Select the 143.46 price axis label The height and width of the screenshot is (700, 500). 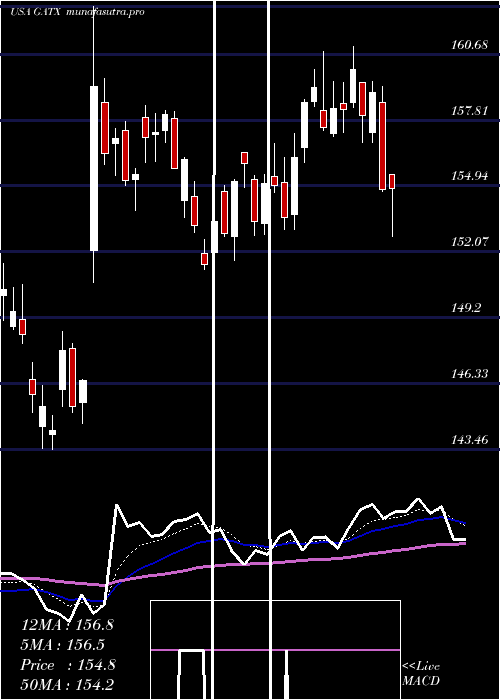[470, 440]
